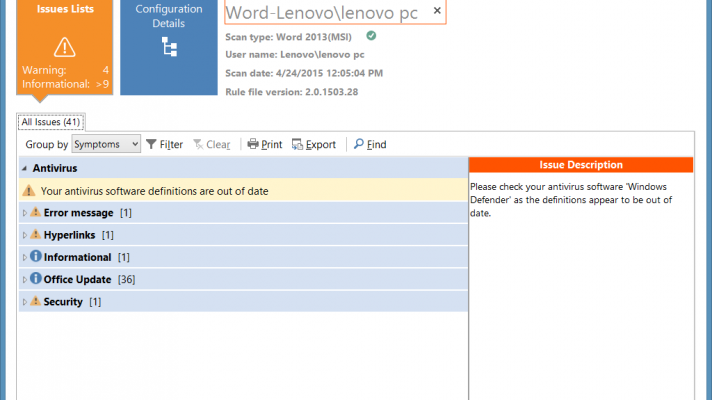Click the 'Informational: >9' count

(65, 84)
